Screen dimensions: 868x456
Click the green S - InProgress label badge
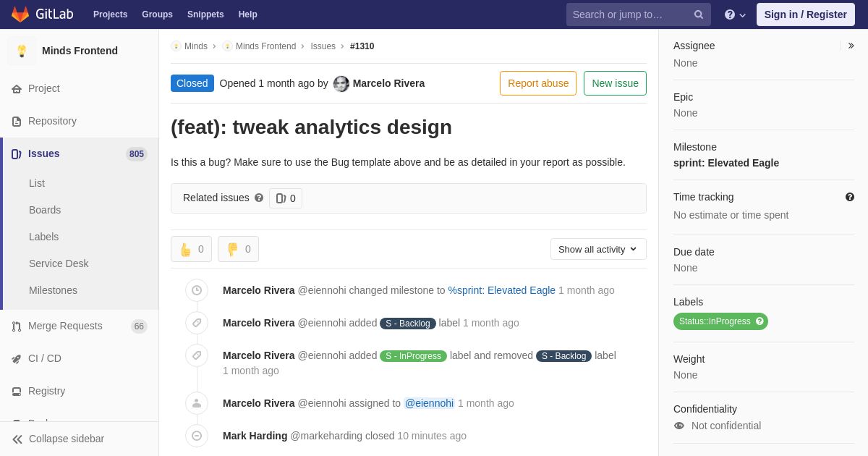pyautogui.click(x=413, y=356)
